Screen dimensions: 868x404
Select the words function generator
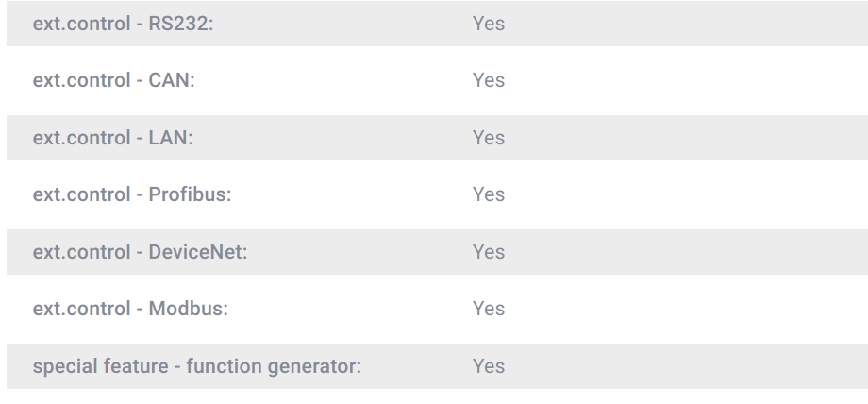274,366
